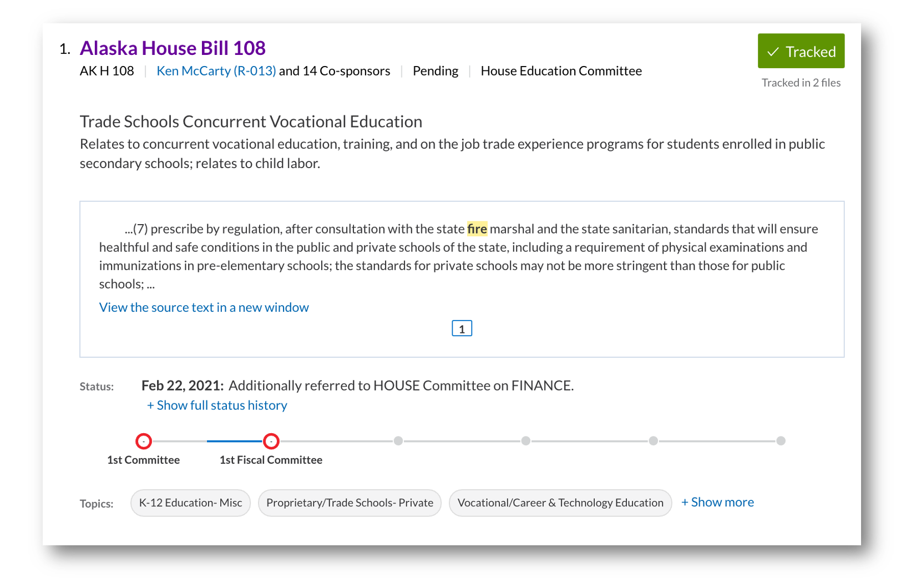Select page 1 in the excerpt pagination

point(462,328)
